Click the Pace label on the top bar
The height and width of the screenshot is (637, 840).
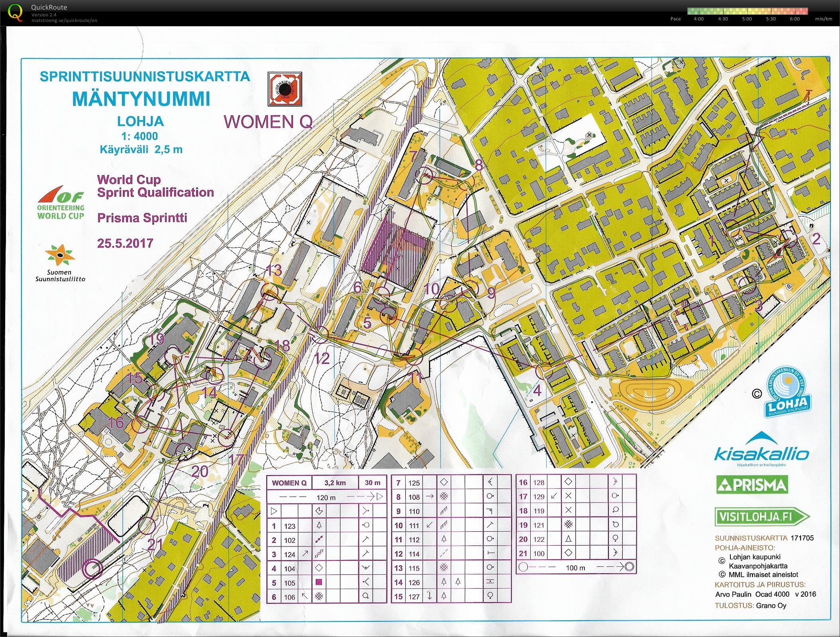click(675, 19)
